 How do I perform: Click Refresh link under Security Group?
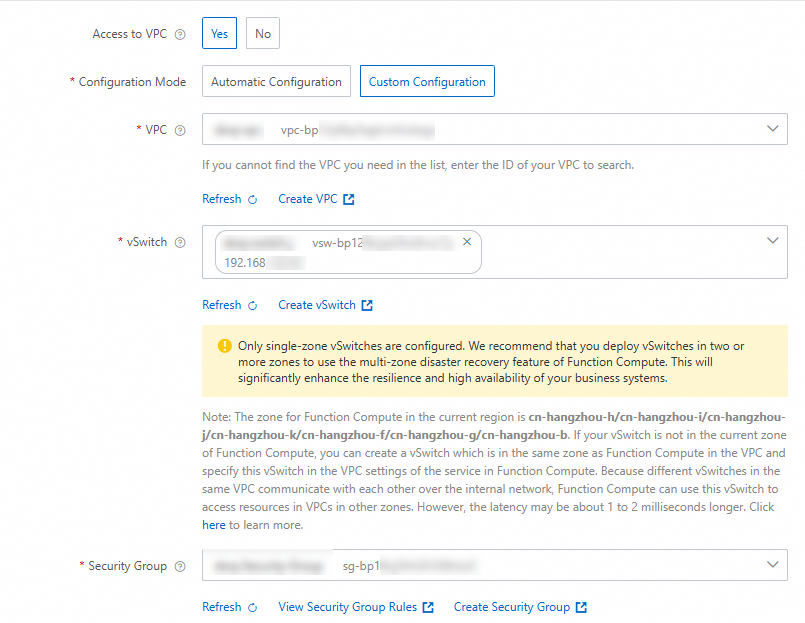(x=222, y=607)
